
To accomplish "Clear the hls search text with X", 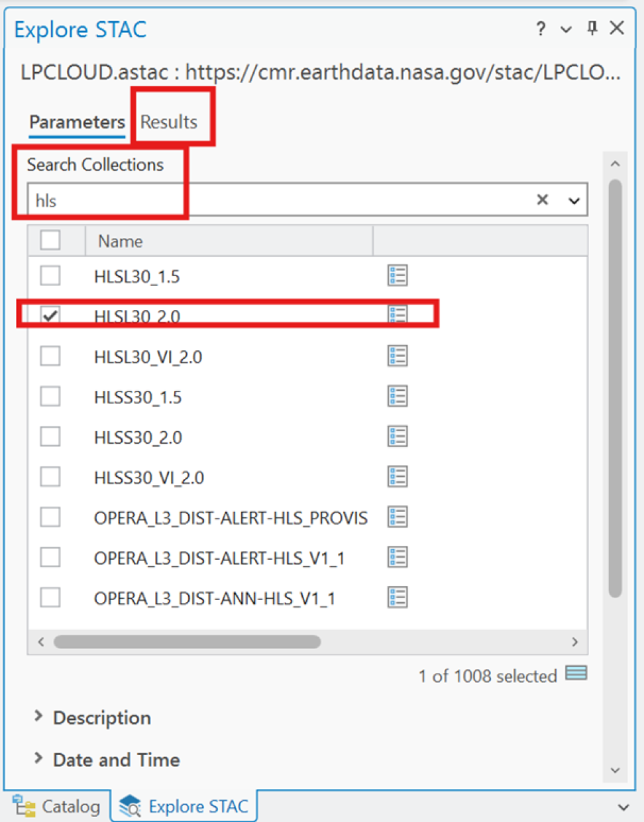I will 542,199.
